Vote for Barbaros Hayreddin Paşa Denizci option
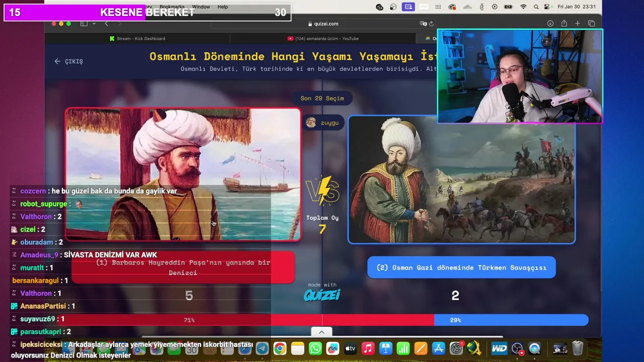Image resolution: width=644 pixels, height=362 pixels. [183, 267]
